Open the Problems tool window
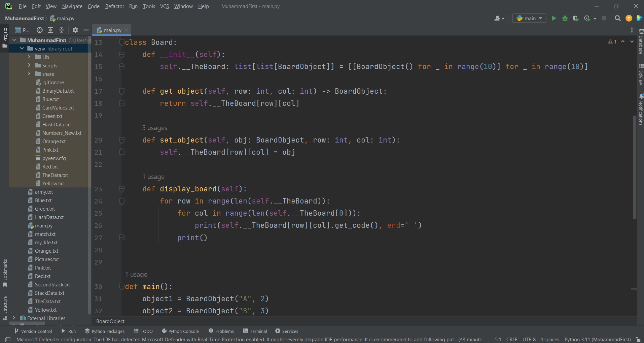This screenshot has width=644, height=343. [x=221, y=331]
